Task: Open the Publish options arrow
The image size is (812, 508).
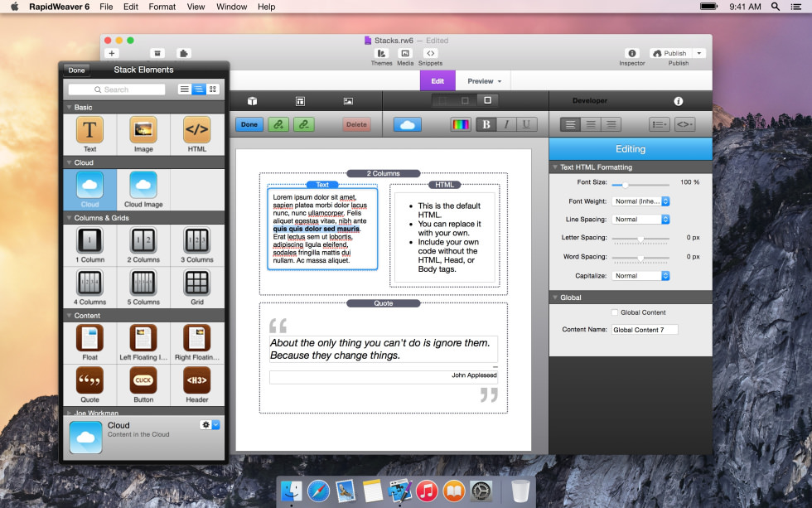Action: [699, 53]
